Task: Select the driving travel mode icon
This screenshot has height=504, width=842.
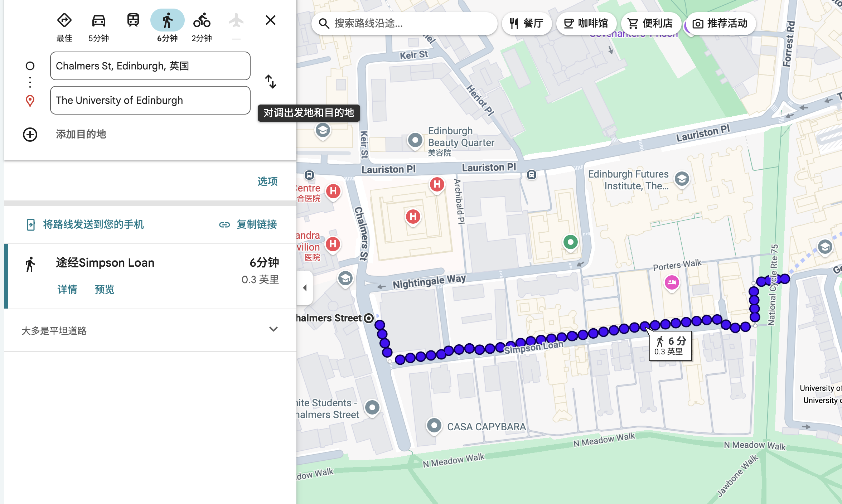Action: point(98,20)
